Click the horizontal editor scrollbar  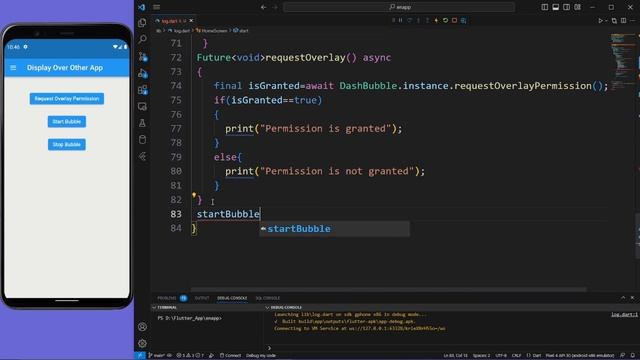[x=389, y=289]
